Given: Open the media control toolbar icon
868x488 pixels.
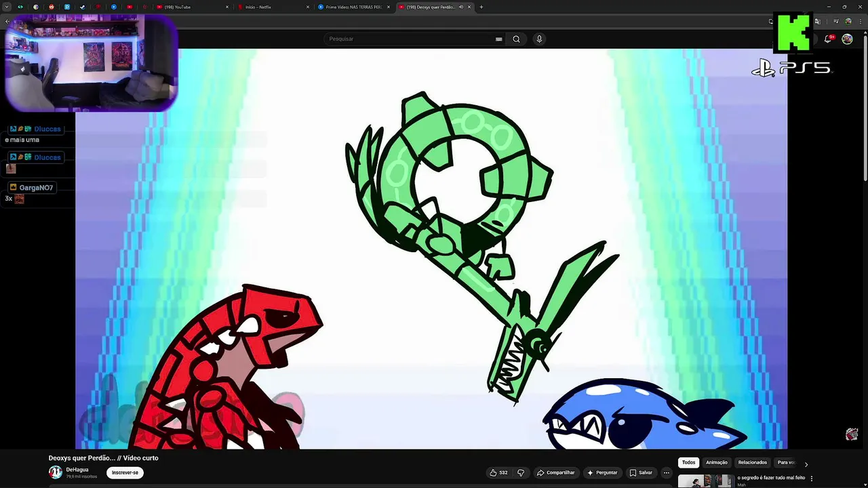Looking at the screenshot, I should pyautogui.click(x=836, y=22).
